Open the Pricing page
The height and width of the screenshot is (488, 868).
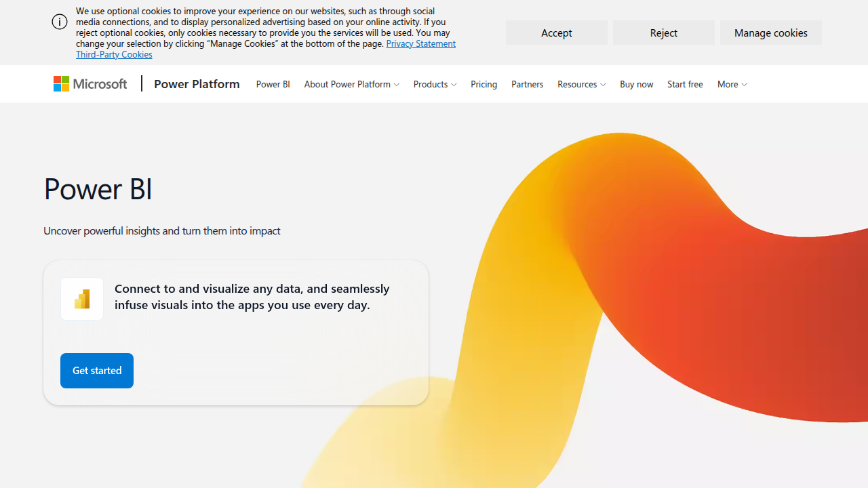(484, 84)
